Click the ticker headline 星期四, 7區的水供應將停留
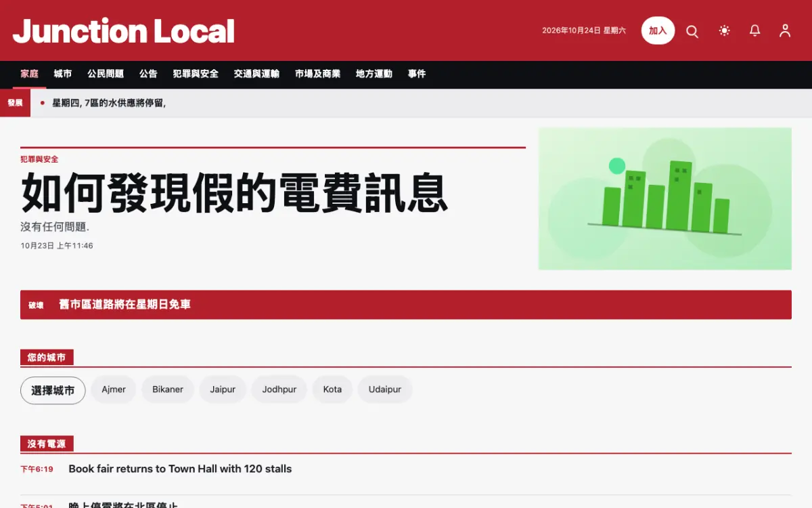This screenshot has height=508, width=812. point(109,103)
